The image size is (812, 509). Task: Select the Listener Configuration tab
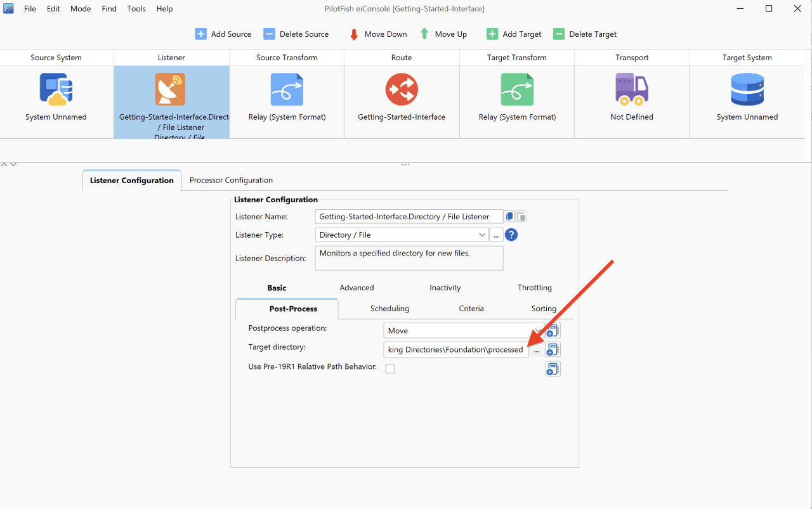click(132, 180)
